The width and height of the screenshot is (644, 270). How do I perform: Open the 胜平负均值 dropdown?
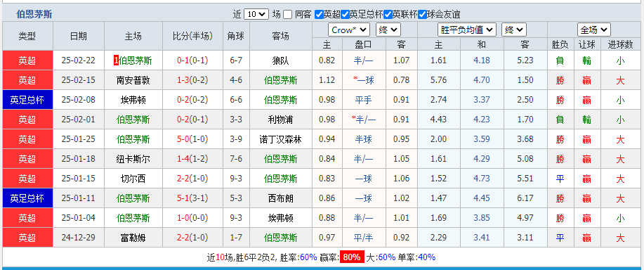467,30
